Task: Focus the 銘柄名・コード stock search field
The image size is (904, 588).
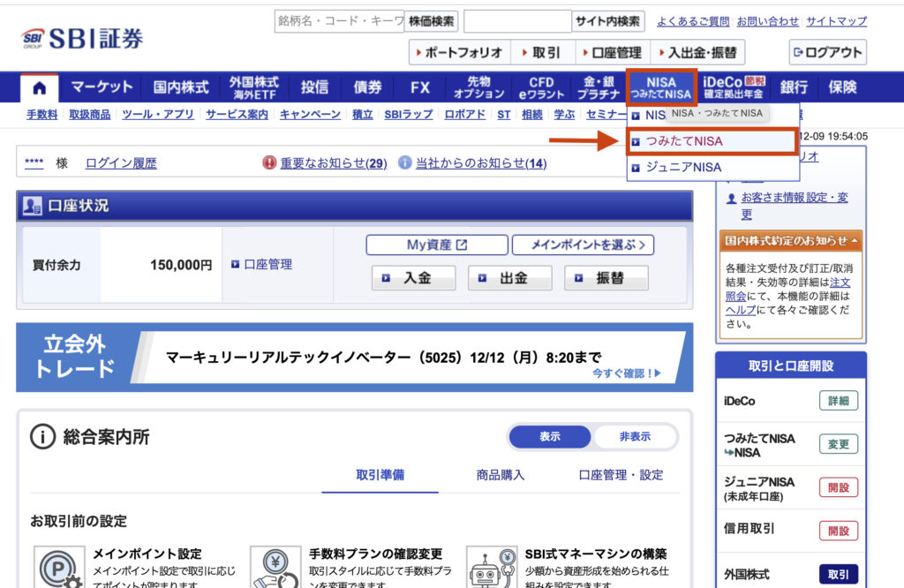Action: [340, 21]
